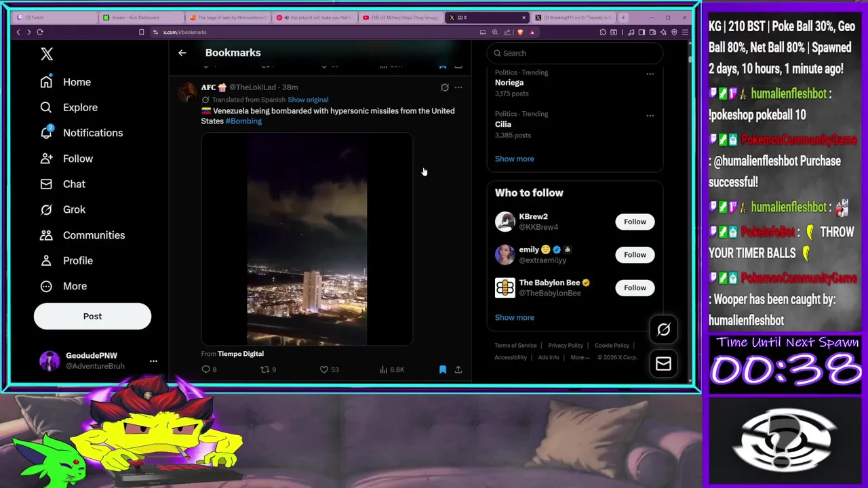This screenshot has width=868, height=488.
Task: Click Show original translation link
Action: tap(308, 100)
